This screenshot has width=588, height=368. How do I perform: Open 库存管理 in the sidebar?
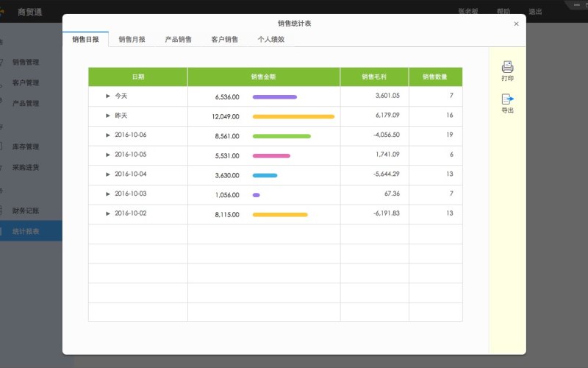point(26,146)
